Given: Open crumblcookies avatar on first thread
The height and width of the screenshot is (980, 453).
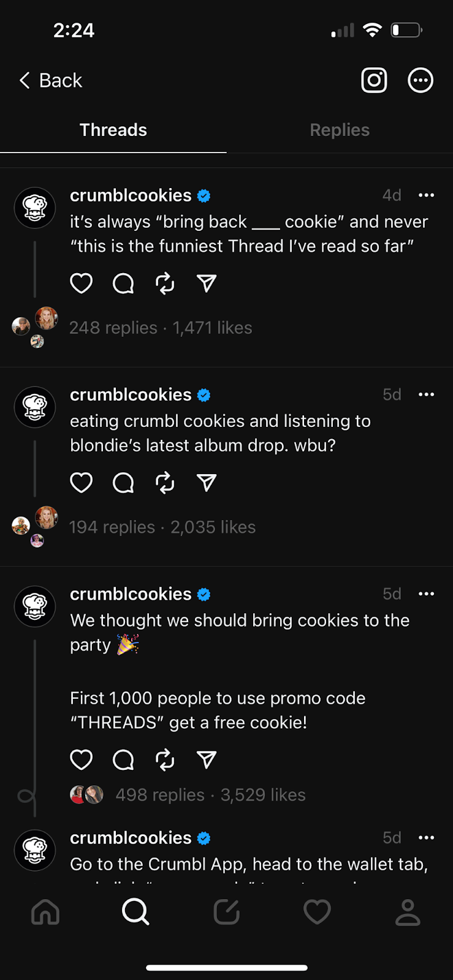Looking at the screenshot, I should tap(35, 208).
